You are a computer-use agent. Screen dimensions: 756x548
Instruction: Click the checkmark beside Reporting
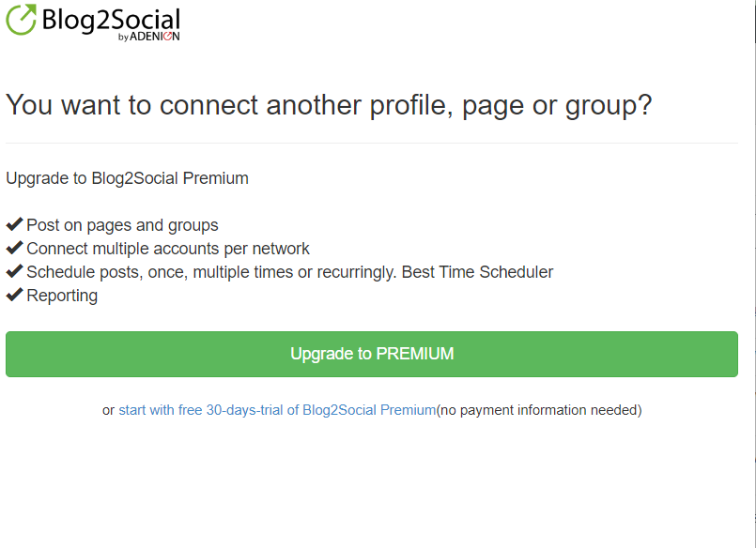tap(14, 295)
